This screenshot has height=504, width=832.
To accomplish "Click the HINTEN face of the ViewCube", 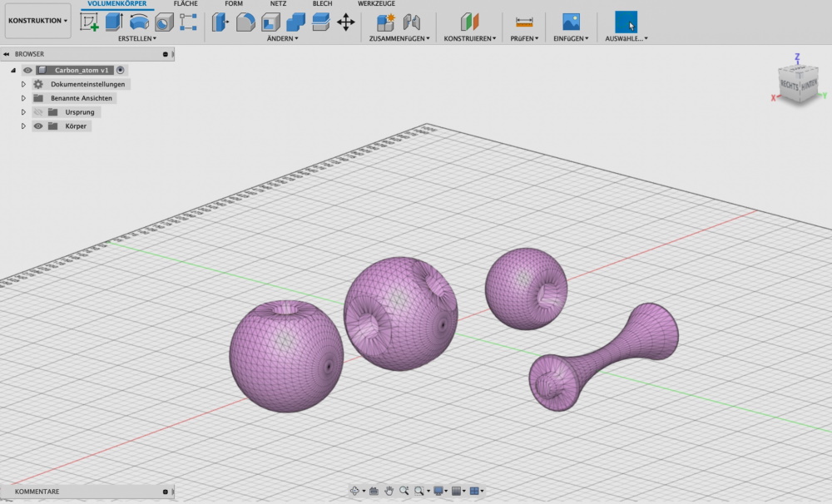I will pos(809,85).
